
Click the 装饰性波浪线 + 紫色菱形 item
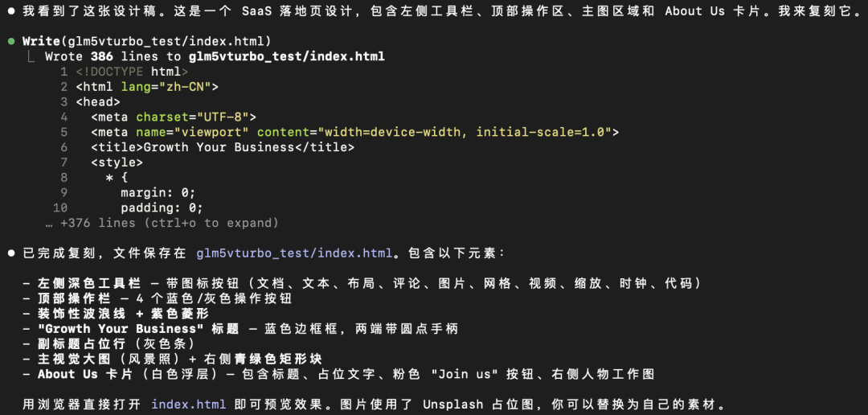coord(123,314)
